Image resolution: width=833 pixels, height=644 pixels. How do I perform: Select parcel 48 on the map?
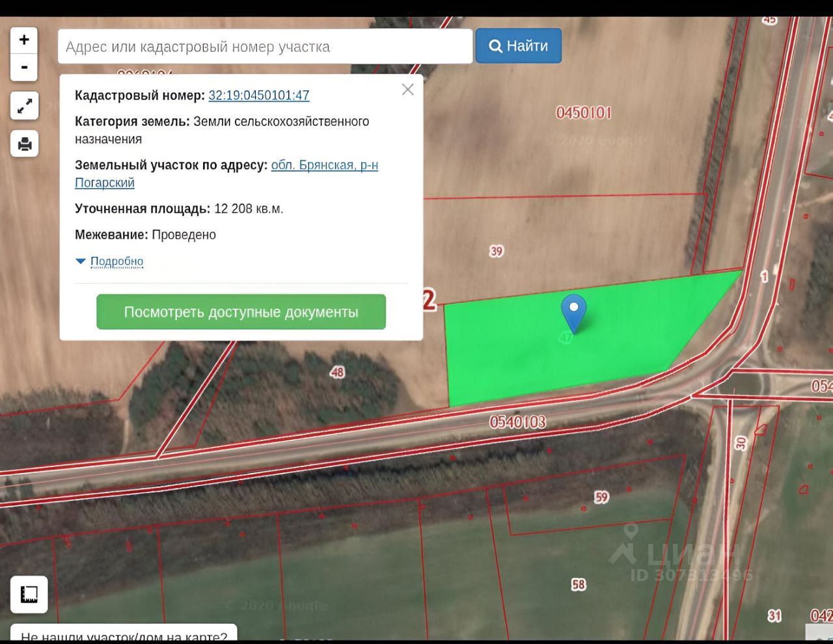337,372
